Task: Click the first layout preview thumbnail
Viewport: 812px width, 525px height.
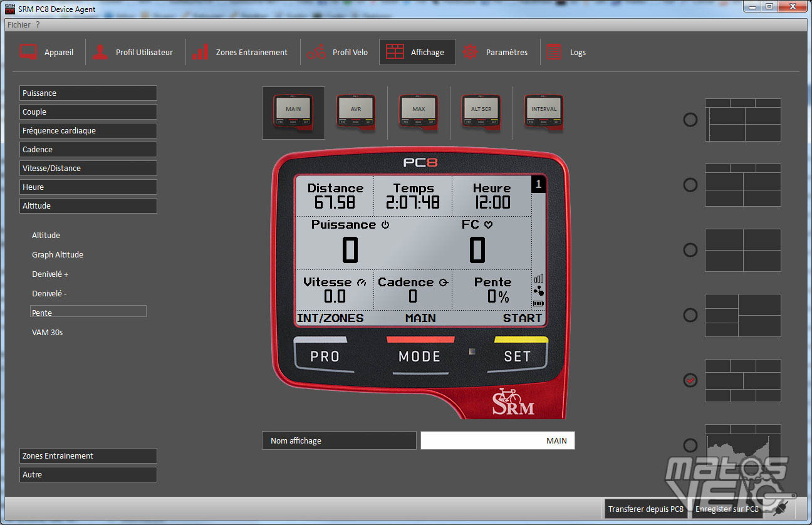Action: [743, 120]
